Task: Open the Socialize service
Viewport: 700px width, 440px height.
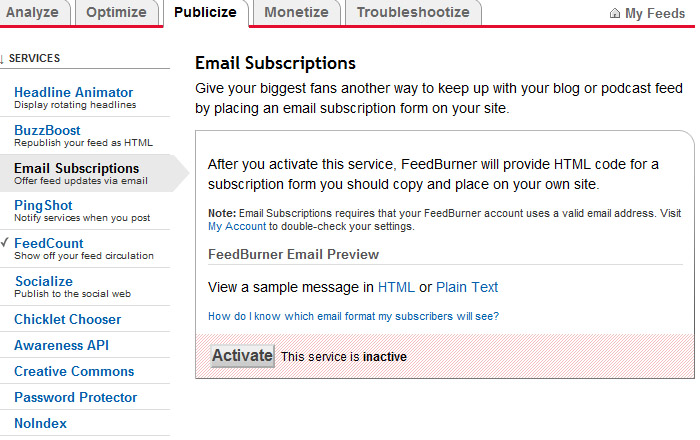Action: point(44,281)
